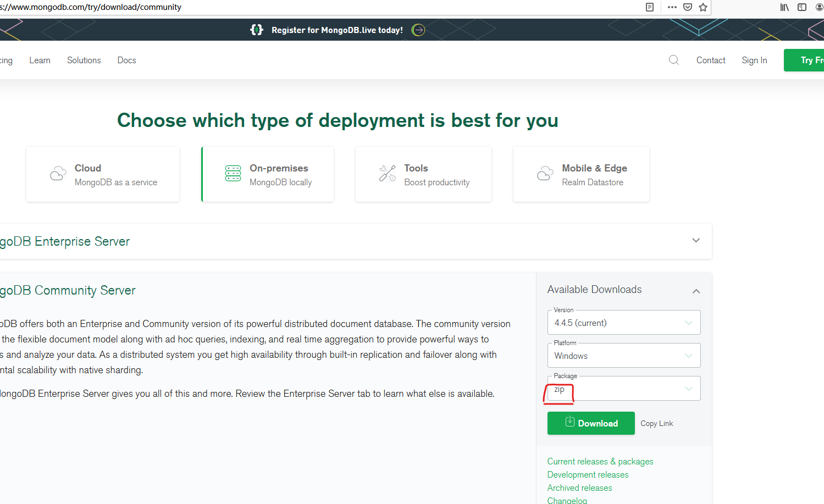Screen dimensions: 824x504
Task: Click Register for MongoDB.live today banner text
Action: coord(337,30)
